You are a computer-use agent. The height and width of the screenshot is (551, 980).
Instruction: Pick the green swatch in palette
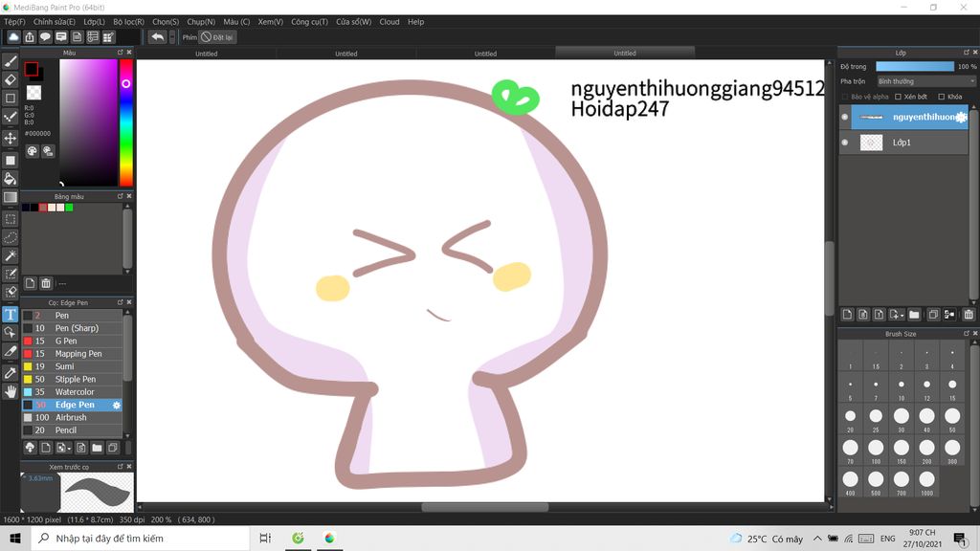[x=69, y=208]
